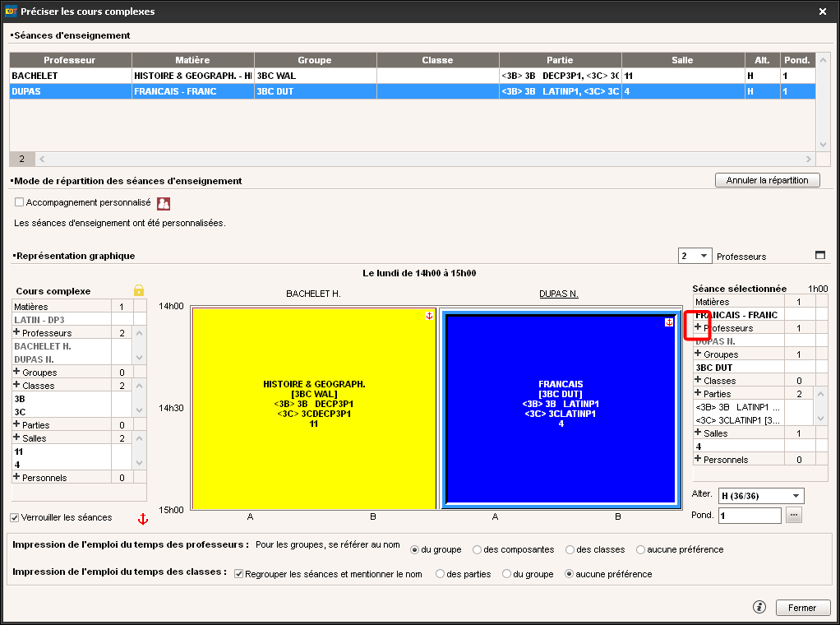The height and width of the screenshot is (625, 840).
Task: Sort by the Matière column header
Action: tap(192, 60)
